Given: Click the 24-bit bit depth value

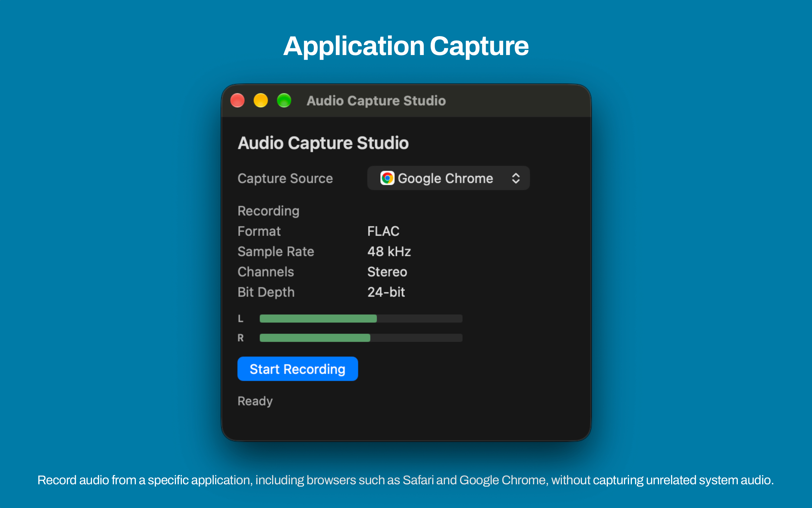Looking at the screenshot, I should pos(386,292).
